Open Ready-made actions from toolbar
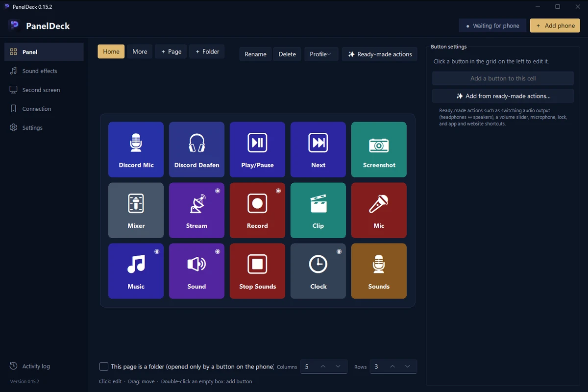588x392 pixels. (380, 54)
